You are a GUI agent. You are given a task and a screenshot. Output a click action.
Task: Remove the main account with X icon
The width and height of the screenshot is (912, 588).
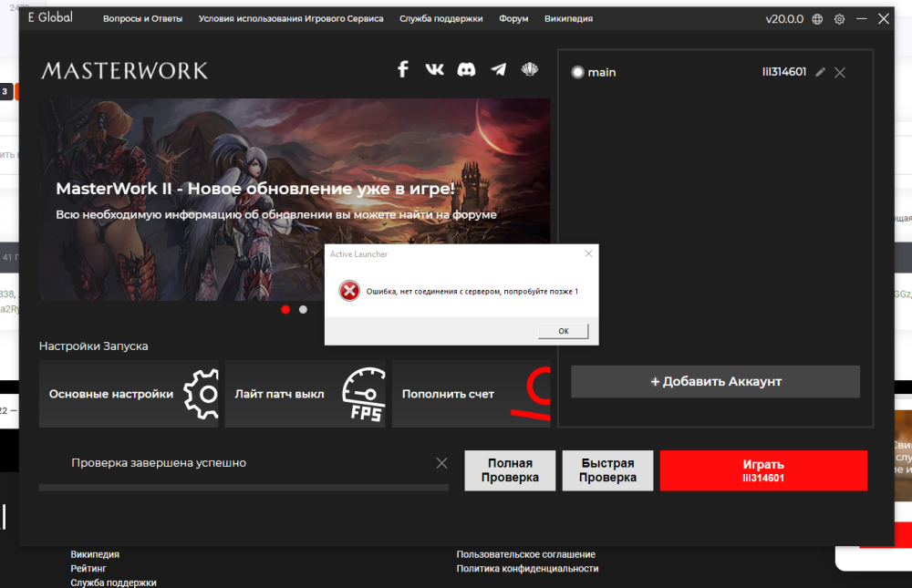tap(840, 73)
